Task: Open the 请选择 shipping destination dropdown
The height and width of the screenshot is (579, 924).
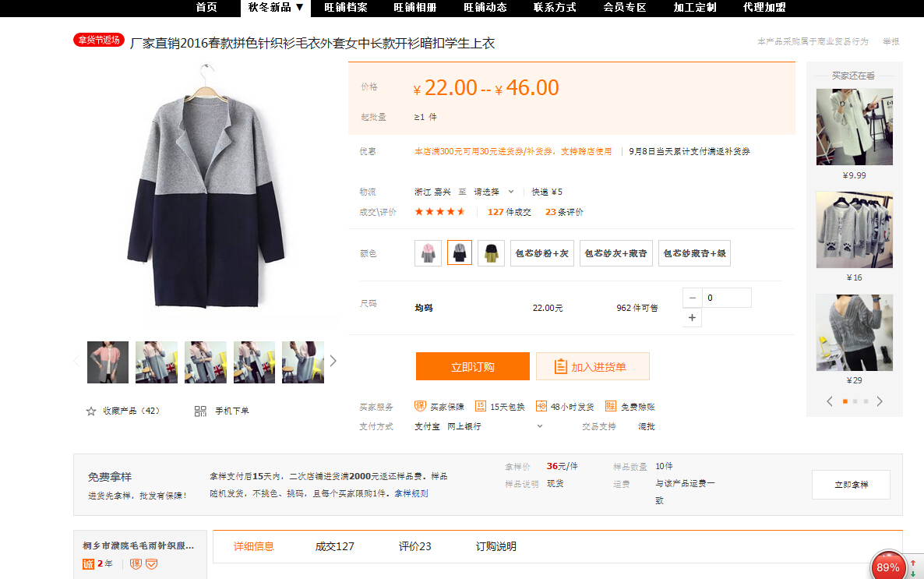Action: pyautogui.click(x=495, y=192)
